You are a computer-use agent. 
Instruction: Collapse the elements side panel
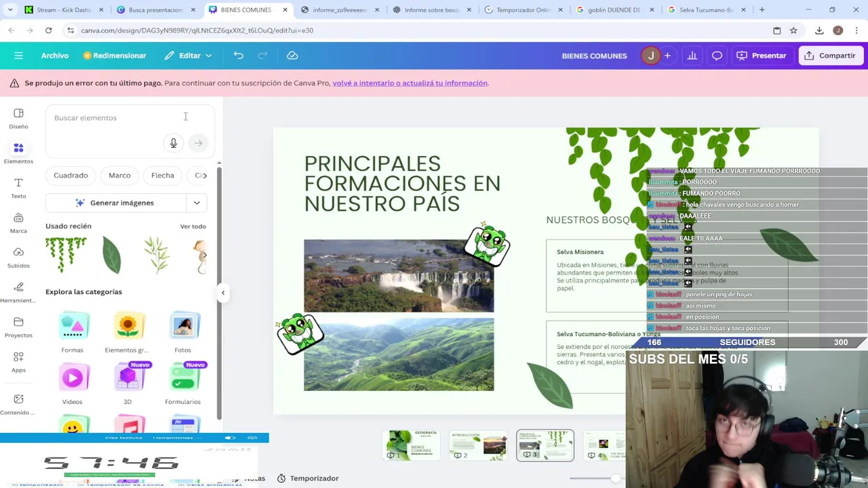coord(222,293)
